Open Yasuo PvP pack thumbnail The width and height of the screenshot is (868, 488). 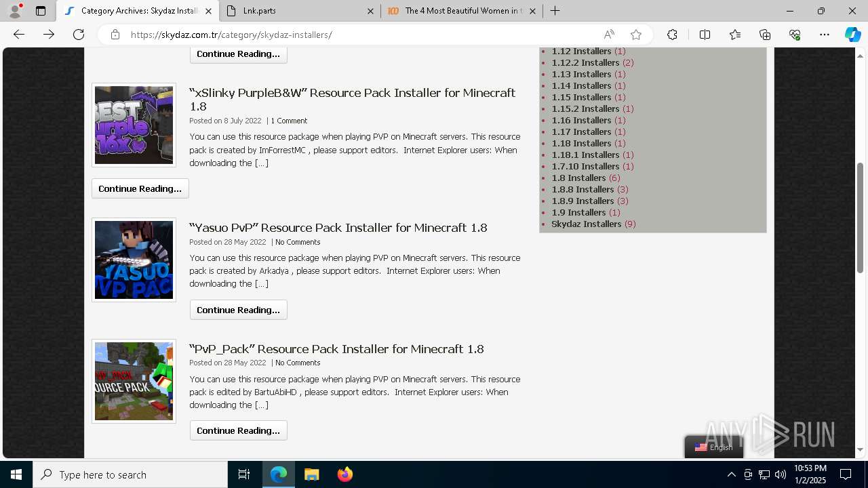134,260
